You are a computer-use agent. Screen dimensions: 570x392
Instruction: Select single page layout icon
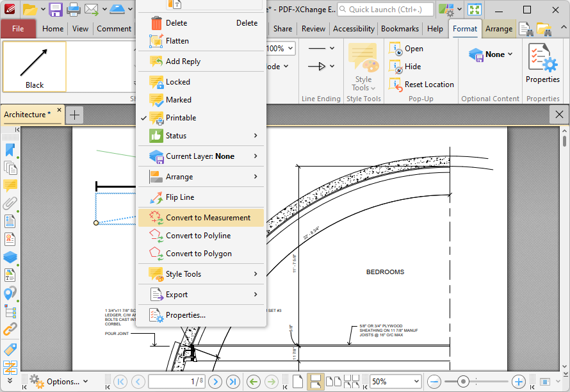click(x=298, y=382)
